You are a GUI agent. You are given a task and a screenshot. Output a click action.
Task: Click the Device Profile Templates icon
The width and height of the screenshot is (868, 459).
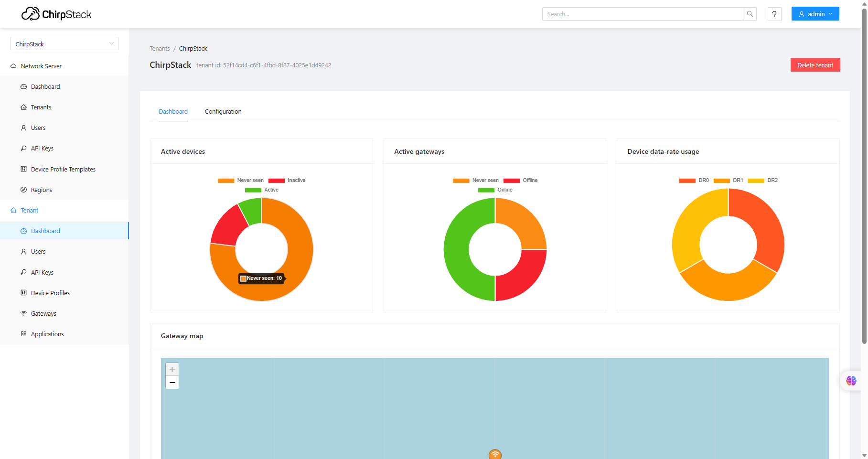[23, 169]
